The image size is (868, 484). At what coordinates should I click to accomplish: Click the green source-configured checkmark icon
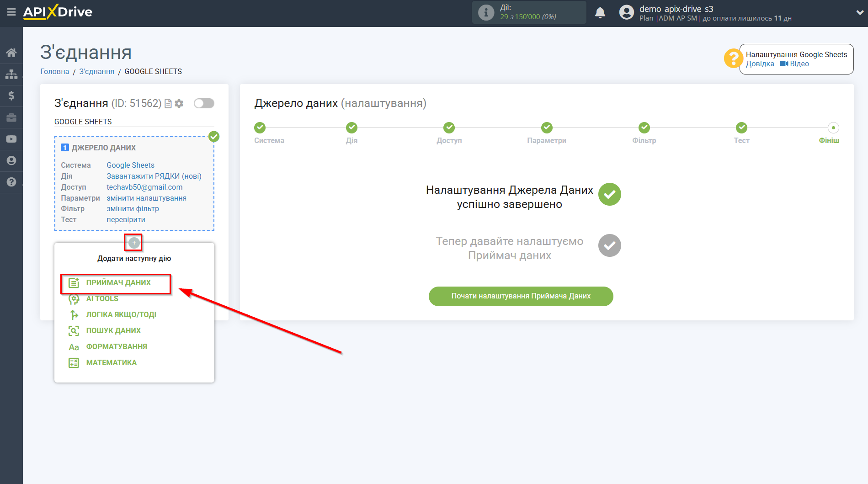pyautogui.click(x=610, y=194)
